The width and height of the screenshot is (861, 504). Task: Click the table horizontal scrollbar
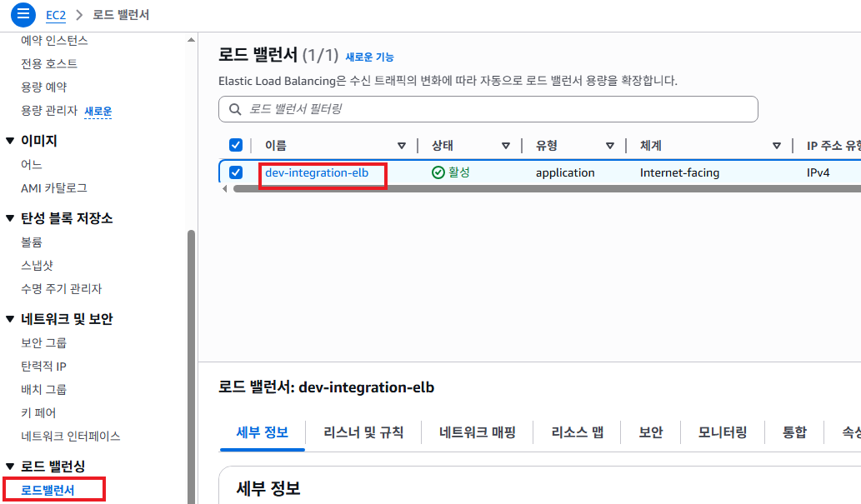547,189
